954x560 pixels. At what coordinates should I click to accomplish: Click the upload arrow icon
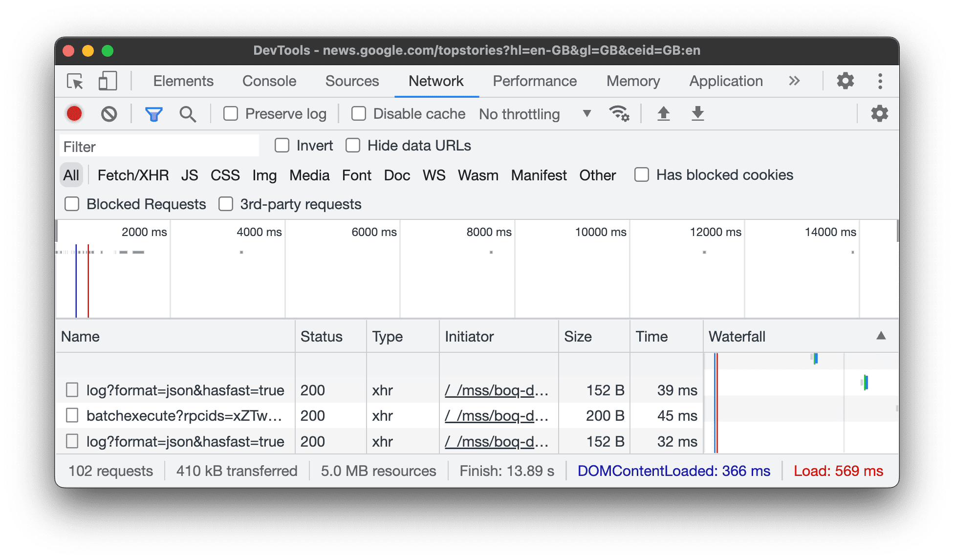coord(662,113)
